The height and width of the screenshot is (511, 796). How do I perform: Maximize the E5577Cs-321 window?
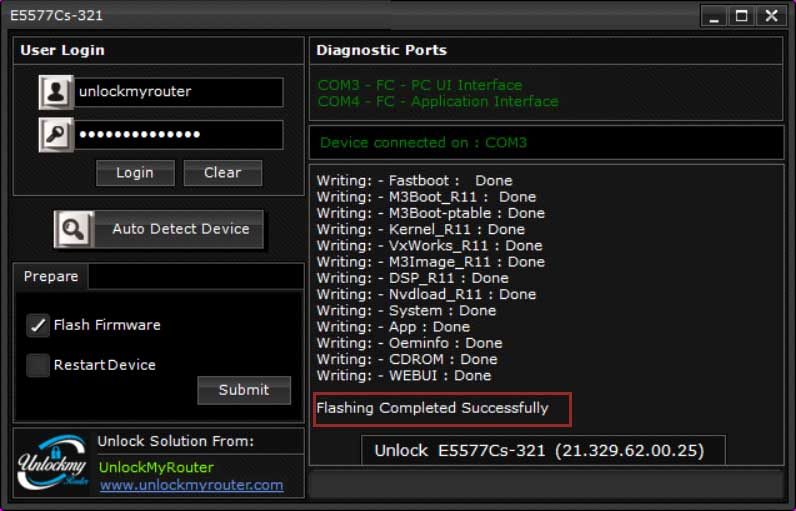coord(741,16)
